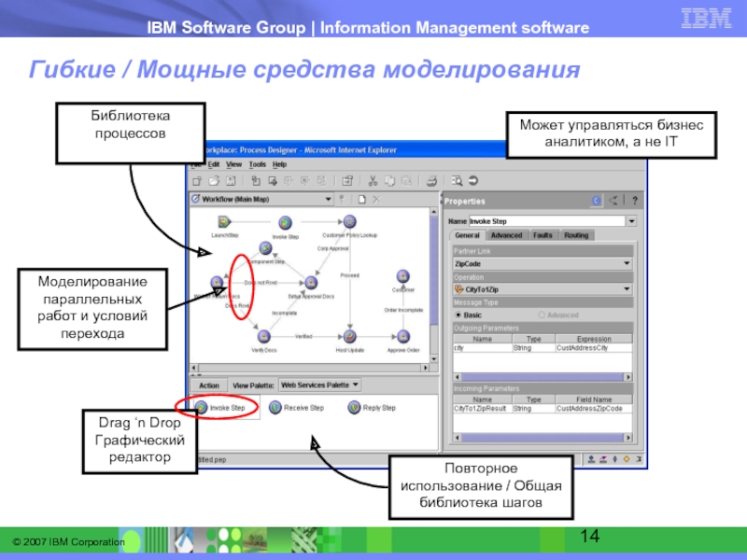Select the Approve Order node
The width and height of the screenshot is (747, 560).
coord(403,336)
